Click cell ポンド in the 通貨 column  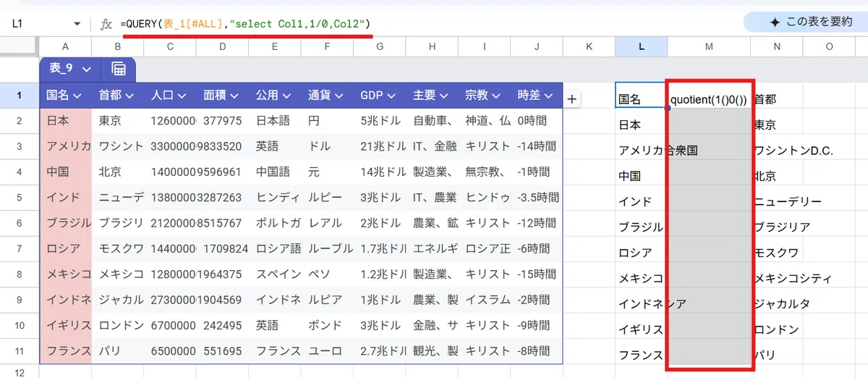(x=327, y=326)
